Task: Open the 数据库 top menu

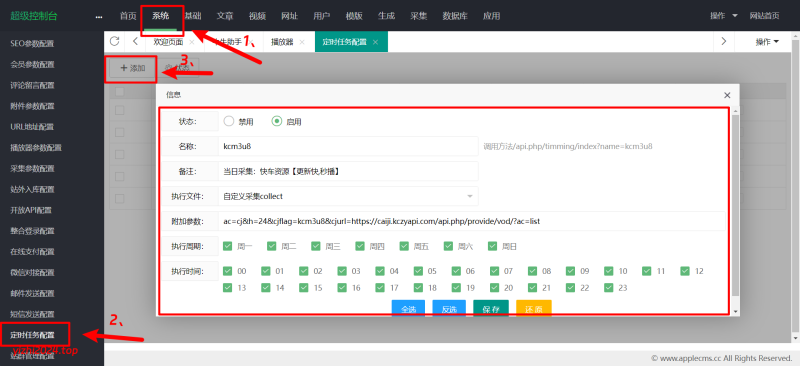Action: point(455,16)
